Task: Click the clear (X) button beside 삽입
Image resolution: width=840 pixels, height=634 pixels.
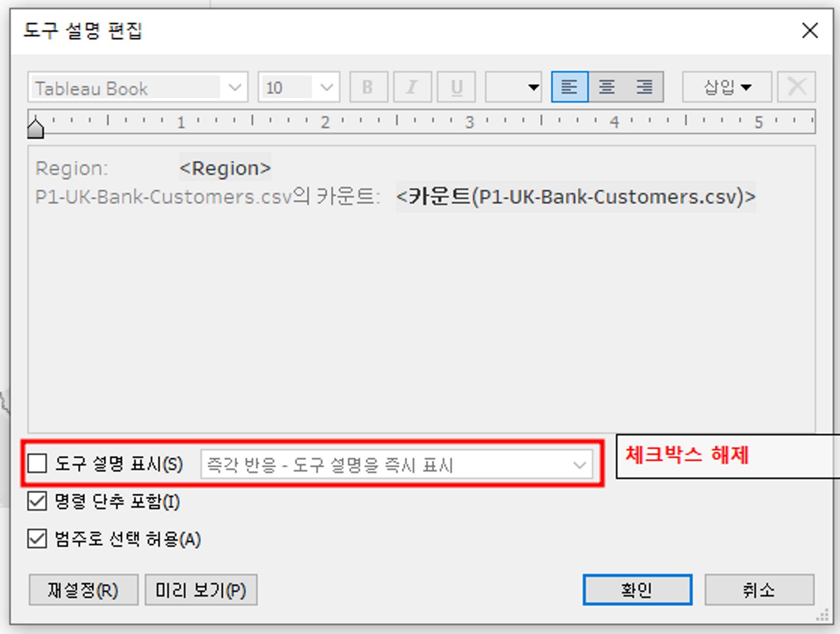Action: click(796, 87)
